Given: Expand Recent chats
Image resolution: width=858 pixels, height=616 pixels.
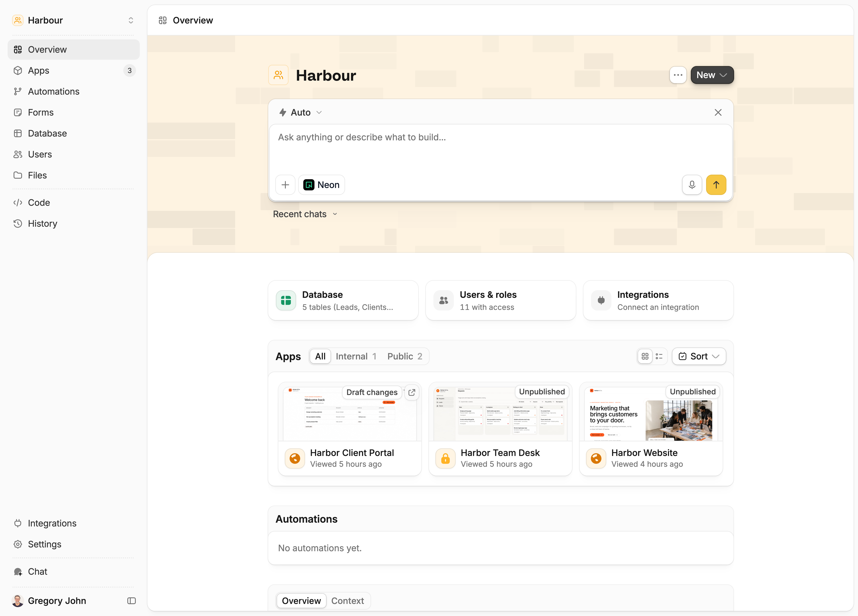Looking at the screenshot, I should click(305, 214).
